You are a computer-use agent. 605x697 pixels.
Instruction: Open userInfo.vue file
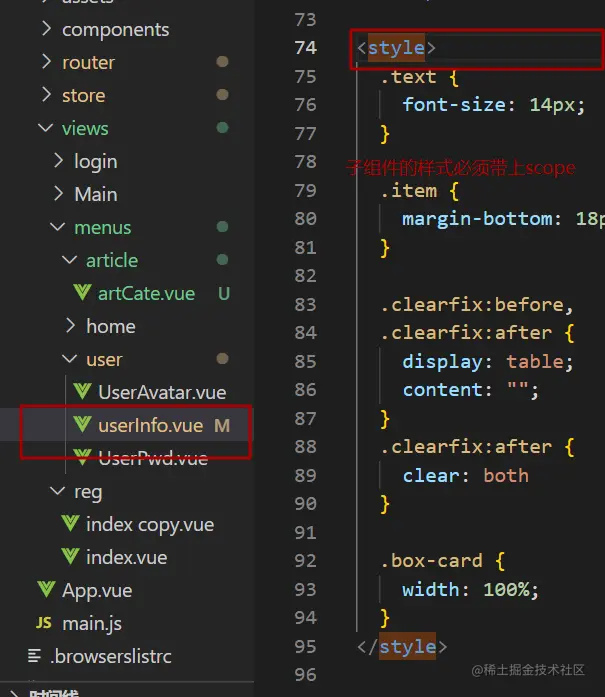tap(151, 425)
